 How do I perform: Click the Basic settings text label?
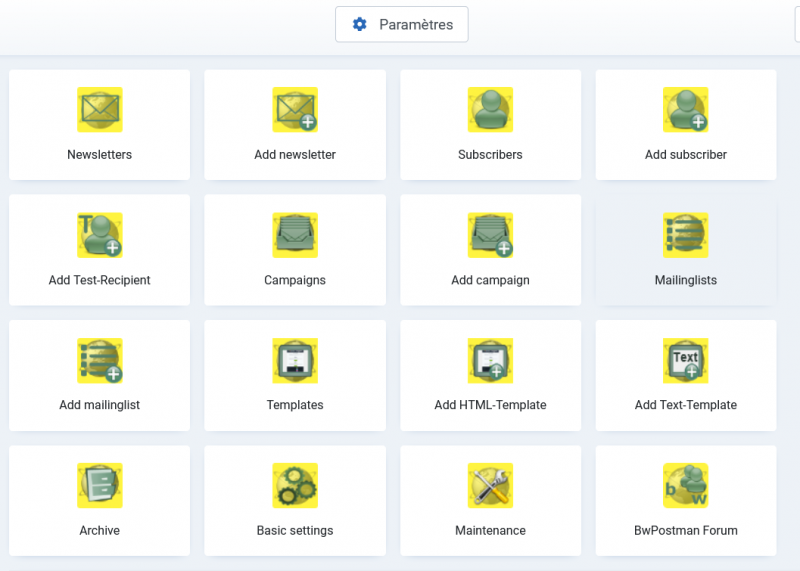tap(295, 530)
